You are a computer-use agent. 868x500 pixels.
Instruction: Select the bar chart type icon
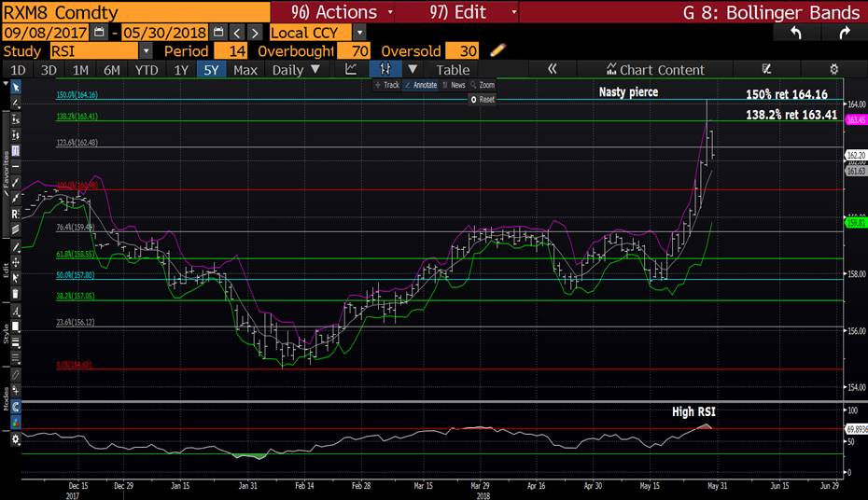385,69
